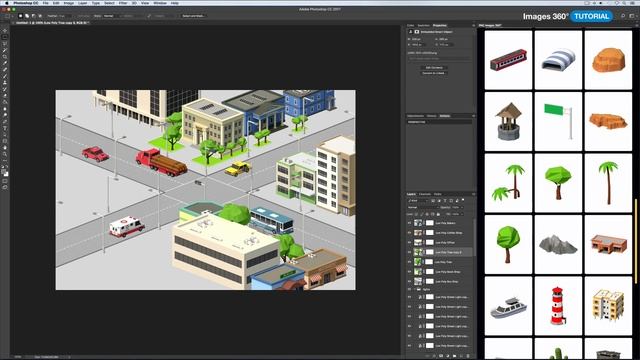Toggle layer filtering switch in Layers panel
The width and height of the screenshot is (640, 360).
point(463,200)
